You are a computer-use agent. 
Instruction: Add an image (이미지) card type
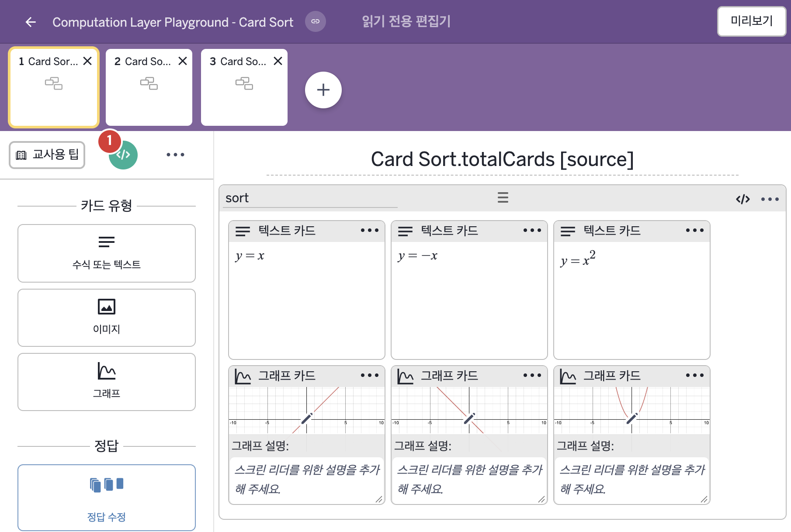(107, 318)
